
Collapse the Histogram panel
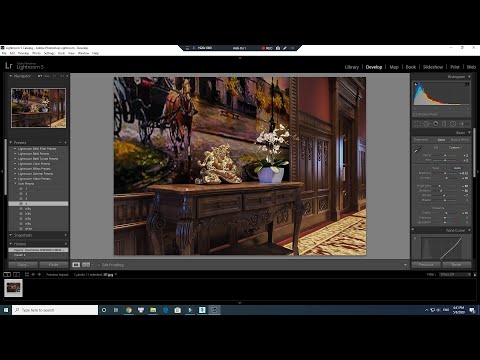coord(469,77)
